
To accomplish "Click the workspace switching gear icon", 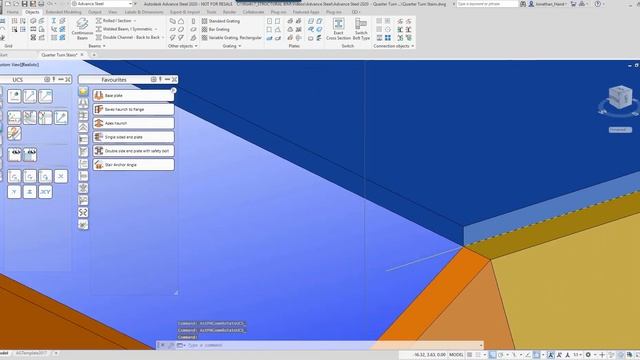I will (588, 355).
